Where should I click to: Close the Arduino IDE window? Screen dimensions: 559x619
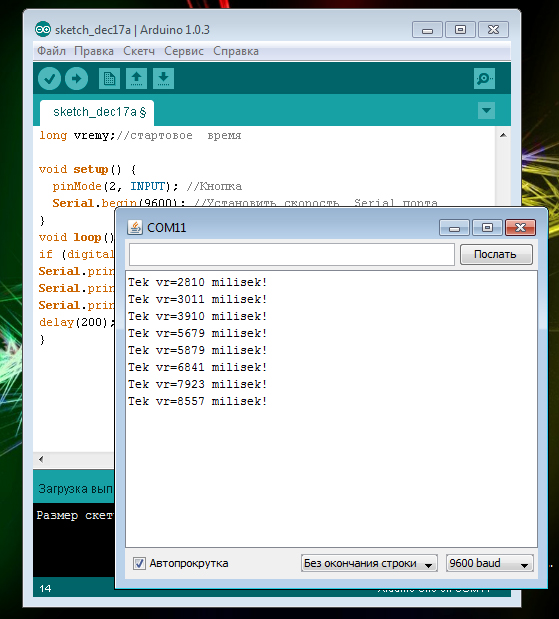coord(493,30)
